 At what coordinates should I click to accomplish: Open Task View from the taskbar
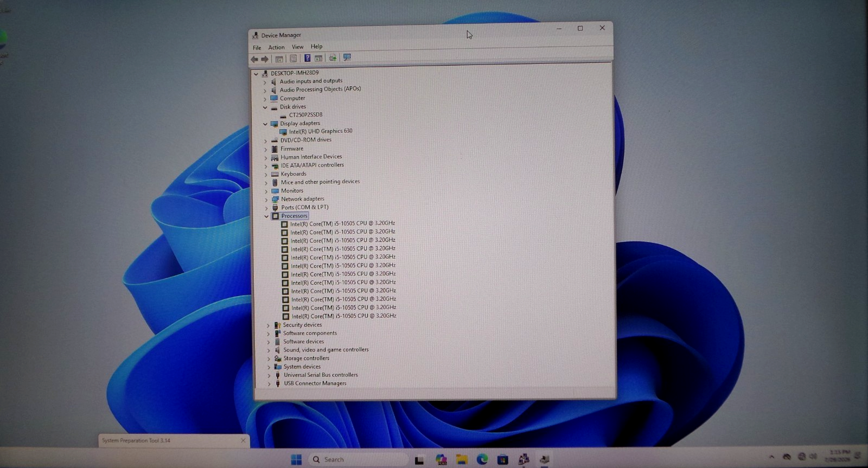(419, 460)
